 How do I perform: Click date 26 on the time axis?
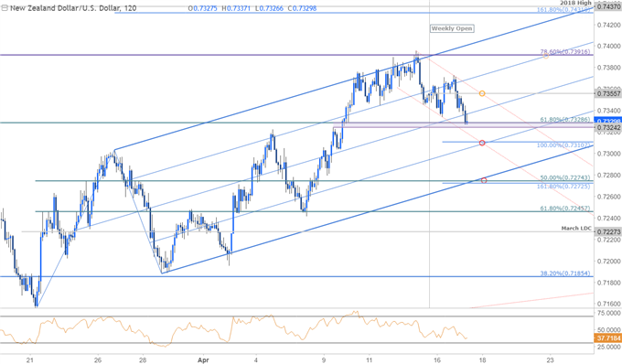[x=98, y=360]
